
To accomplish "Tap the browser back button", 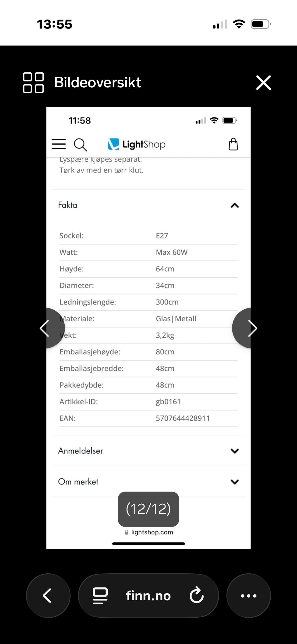I will 48,595.
